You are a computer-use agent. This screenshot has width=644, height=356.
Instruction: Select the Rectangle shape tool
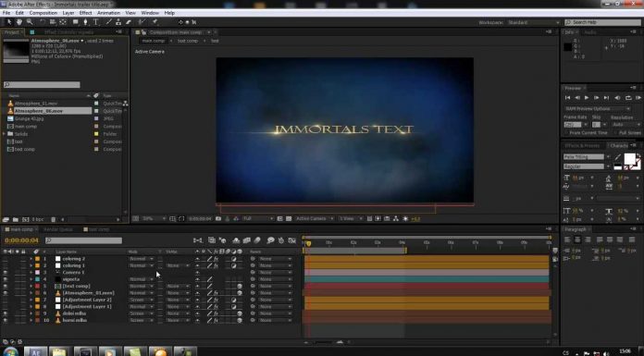76,22
